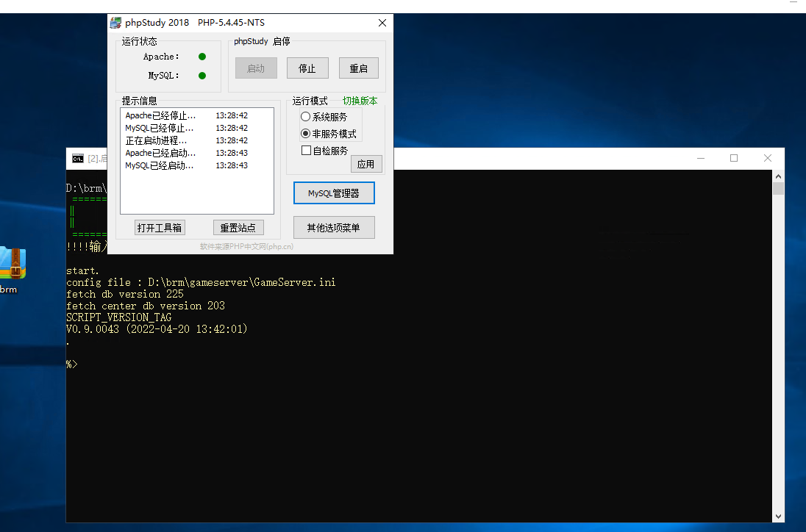Click the MySQL green status indicator

click(x=202, y=76)
